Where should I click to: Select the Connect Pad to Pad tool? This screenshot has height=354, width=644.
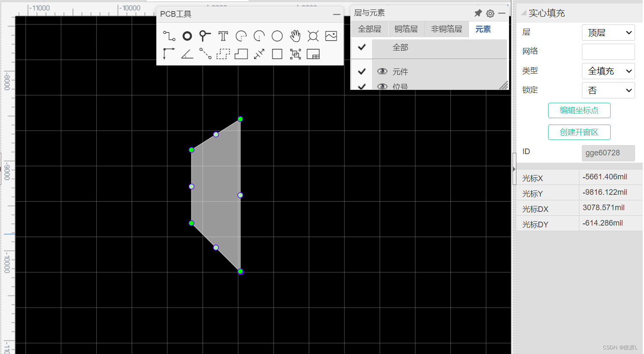coord(205,54)
